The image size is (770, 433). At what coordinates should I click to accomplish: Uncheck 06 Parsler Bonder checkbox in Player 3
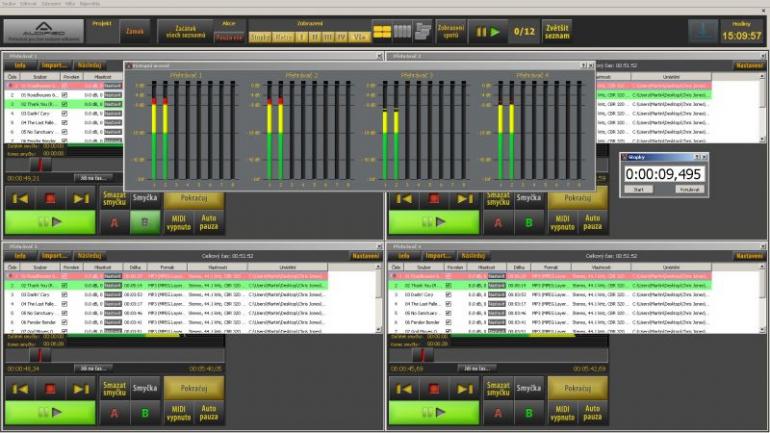pyautogui.click(x=64, y=323)
